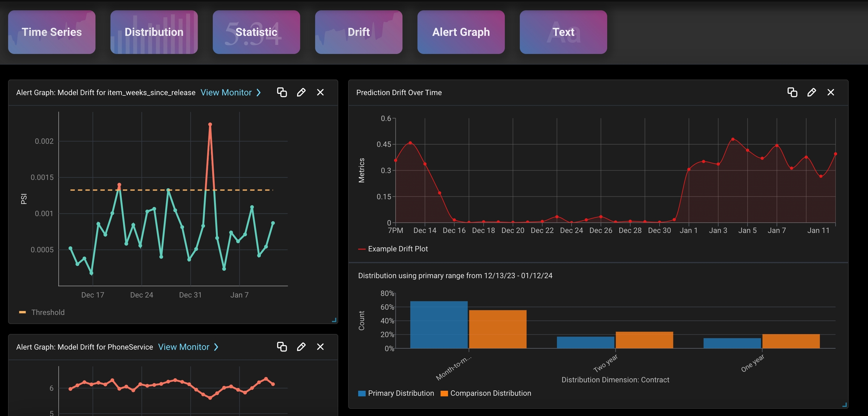Remove the Prediction Drift Over Time widget
The height and width of the screenshot is (416, 868).
(x=831, y=92)
